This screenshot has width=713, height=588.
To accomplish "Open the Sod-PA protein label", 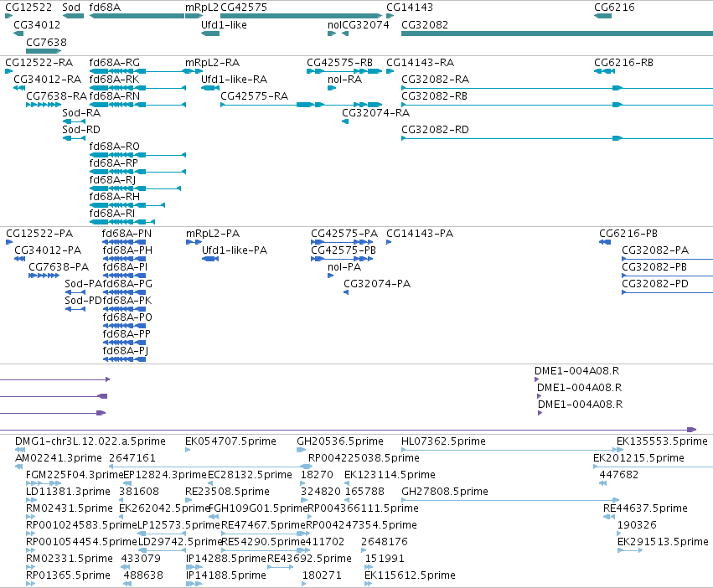I will [83, 284].
